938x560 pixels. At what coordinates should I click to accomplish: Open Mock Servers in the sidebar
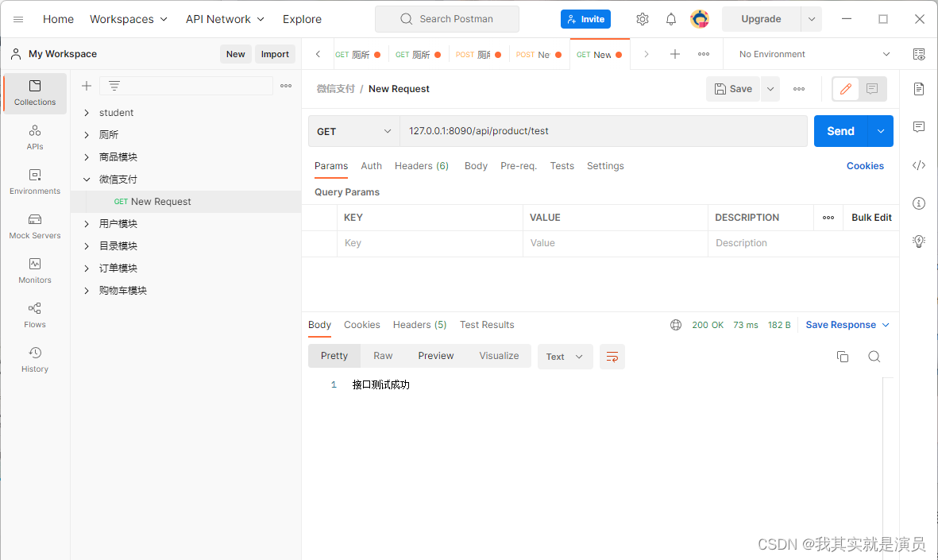(x=35, y=226)
